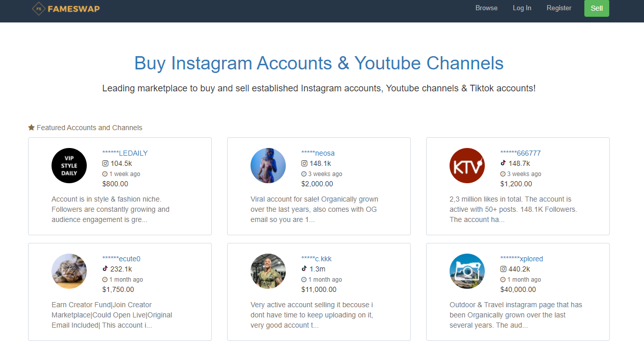Click the Buy Instagram Accounts heading
Image resolution: width=644 pixels, height=346 pixels.
coord(319,63)
